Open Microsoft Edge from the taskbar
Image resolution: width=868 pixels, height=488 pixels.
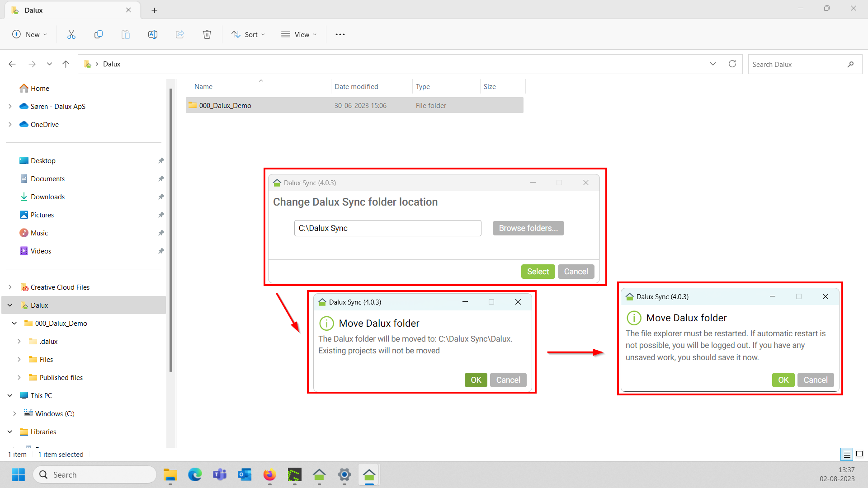(195, 475)
